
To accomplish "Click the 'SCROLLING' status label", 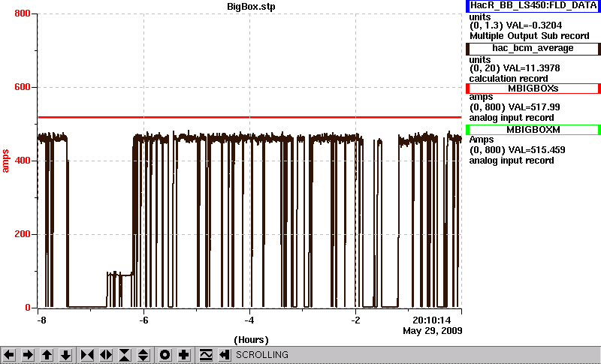I will [x=261, y=355].
